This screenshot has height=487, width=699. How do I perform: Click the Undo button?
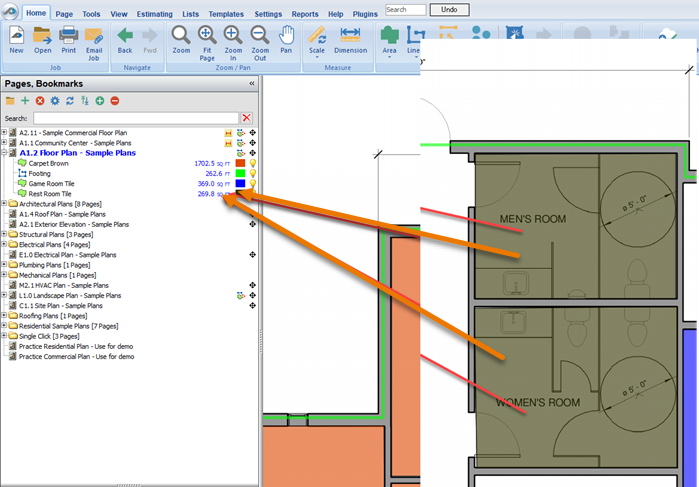[x=449, y=9]
